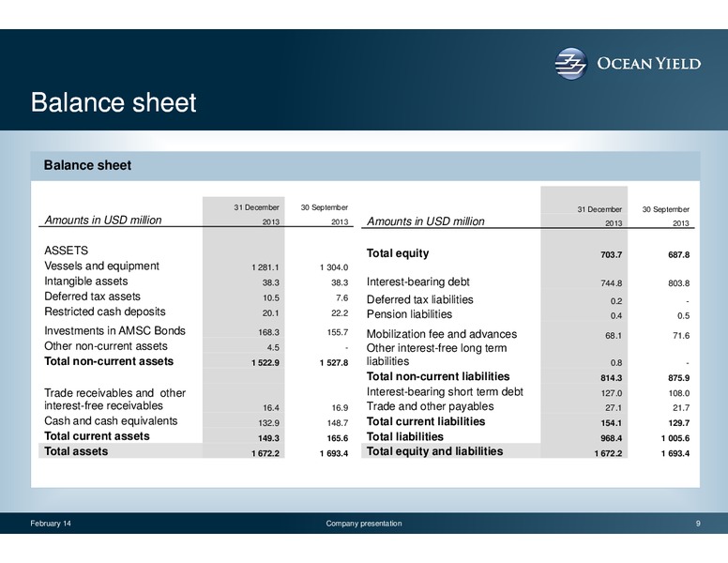Click 'Total equity and liabilities' label
The width and height of the screenshot is (728, 563).
pos(434,451)
